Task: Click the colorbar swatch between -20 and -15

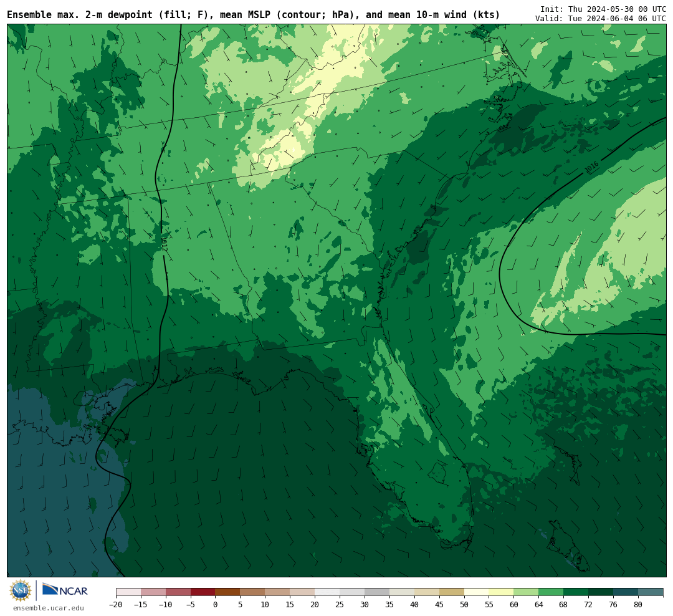Action: click(x=128, y=592)
